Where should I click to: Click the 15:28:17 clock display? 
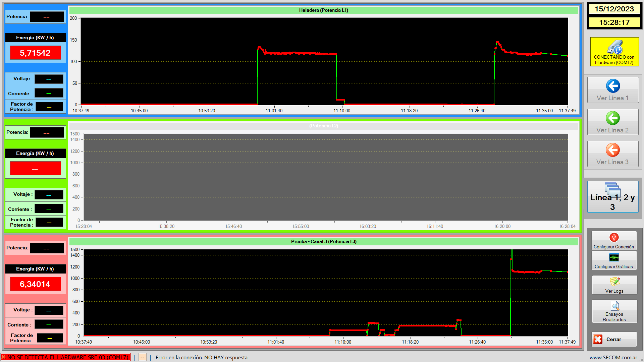click(x=614, y=22)
